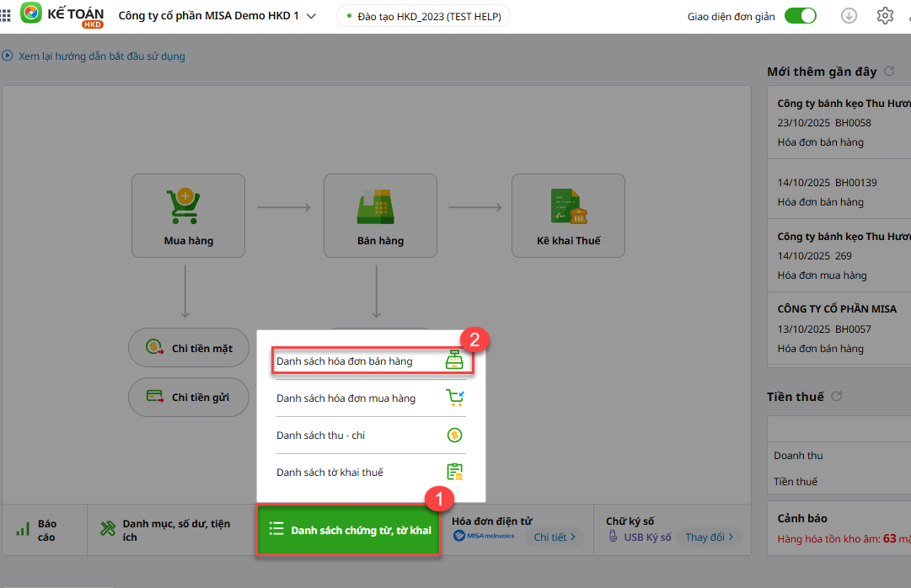The image size is (911, 588).
Task: Click Thay đổi for USB Ký số
Action: coord(709,537)
